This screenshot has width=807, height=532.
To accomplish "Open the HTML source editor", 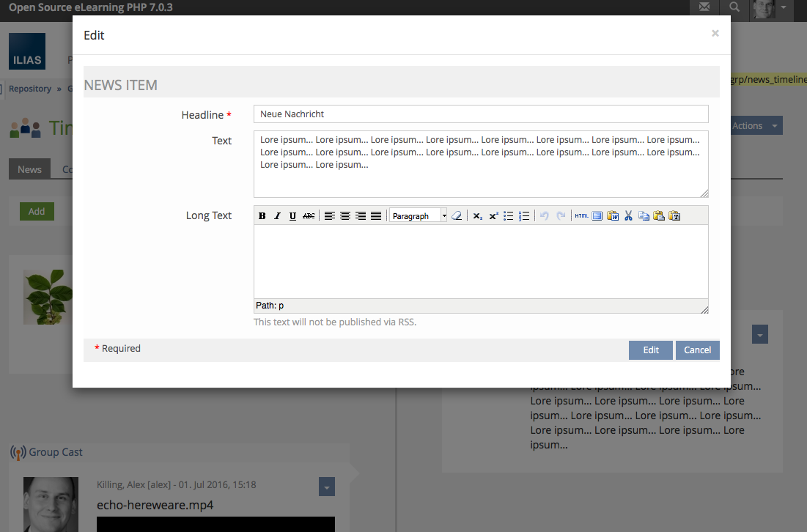I will click(x=582, y=216).
